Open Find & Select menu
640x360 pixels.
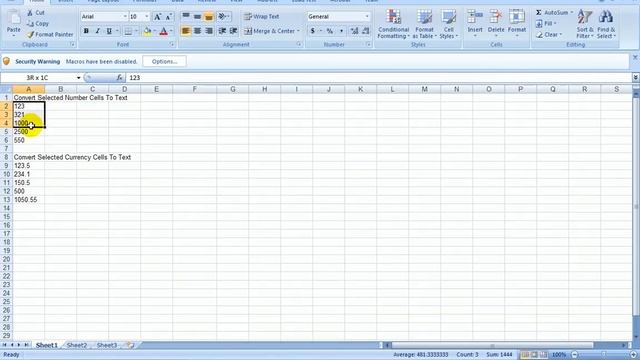tap(606, 24)
